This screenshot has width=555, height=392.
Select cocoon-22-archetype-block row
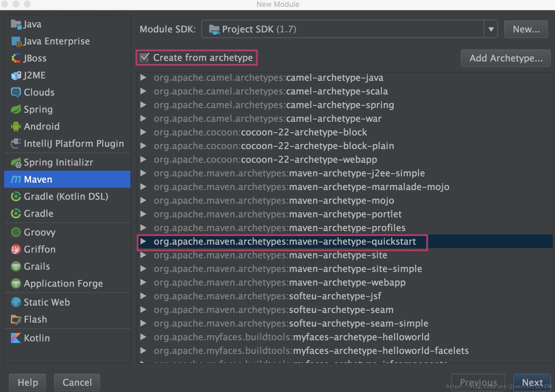pos(345,132)
